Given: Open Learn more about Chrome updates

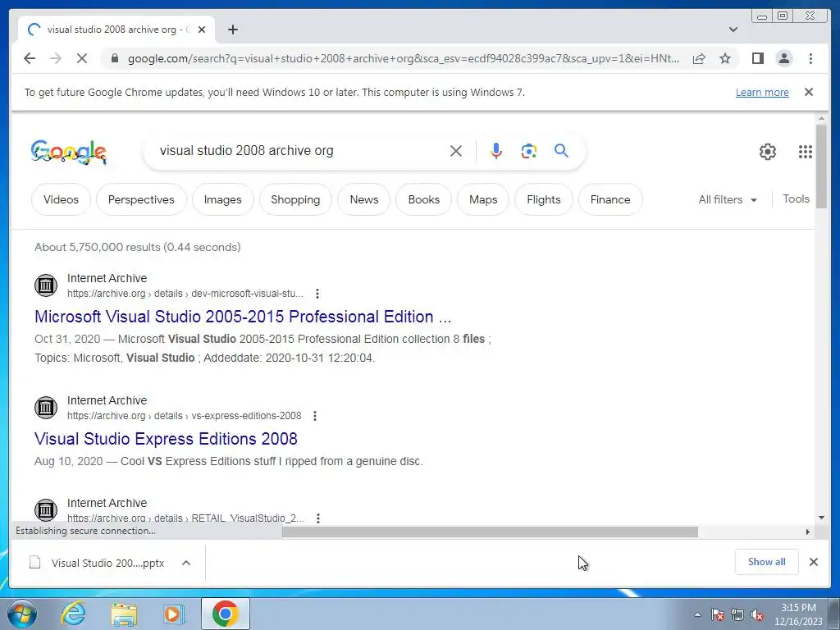Looking at the screenshot, I should [762, 92].
